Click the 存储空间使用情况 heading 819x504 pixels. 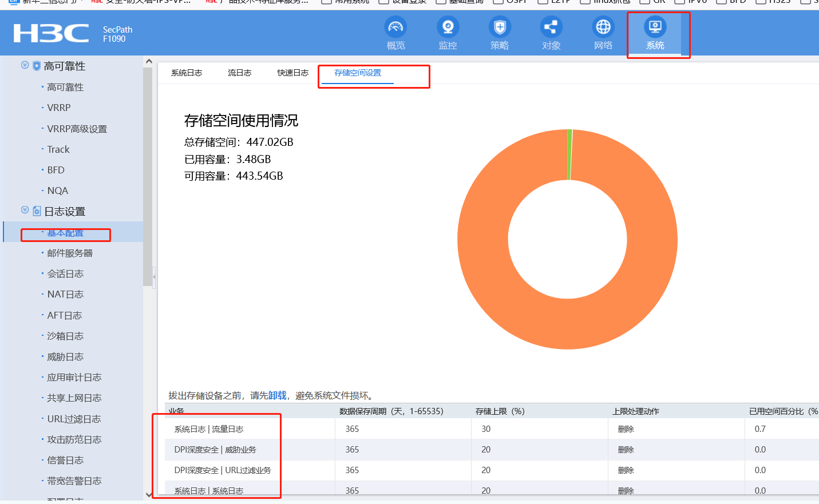click(241, 121)
